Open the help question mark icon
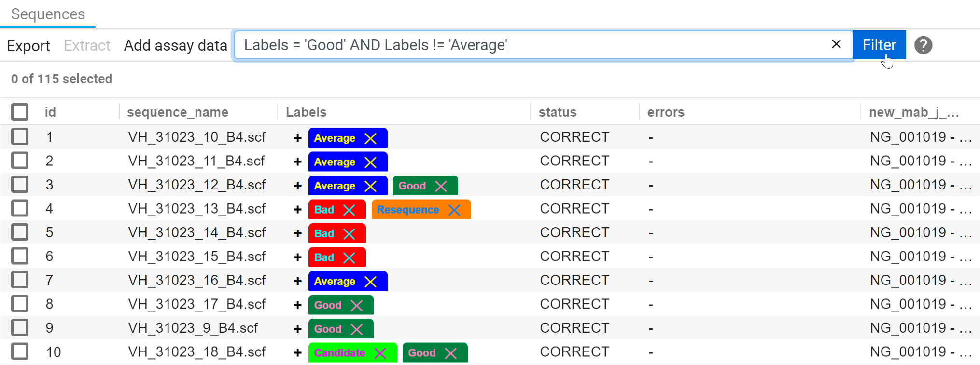The image size is (980, 365). point(923,45)
